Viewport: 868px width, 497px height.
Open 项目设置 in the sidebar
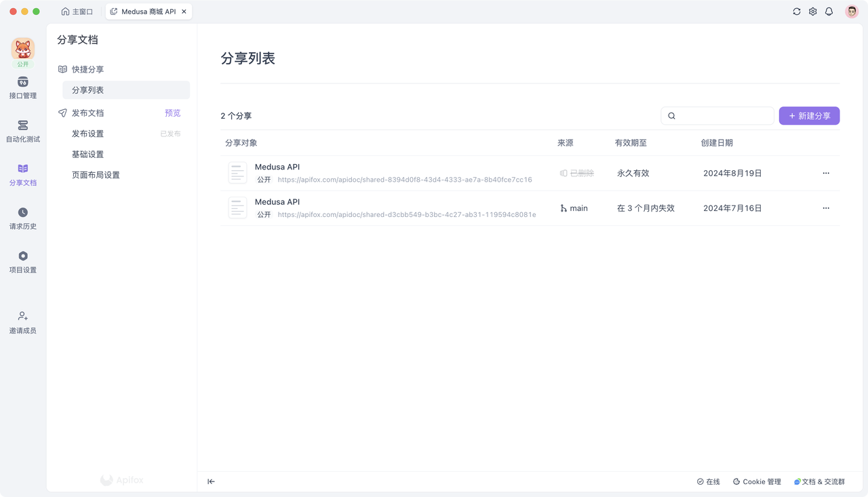[x=23, y=262]
